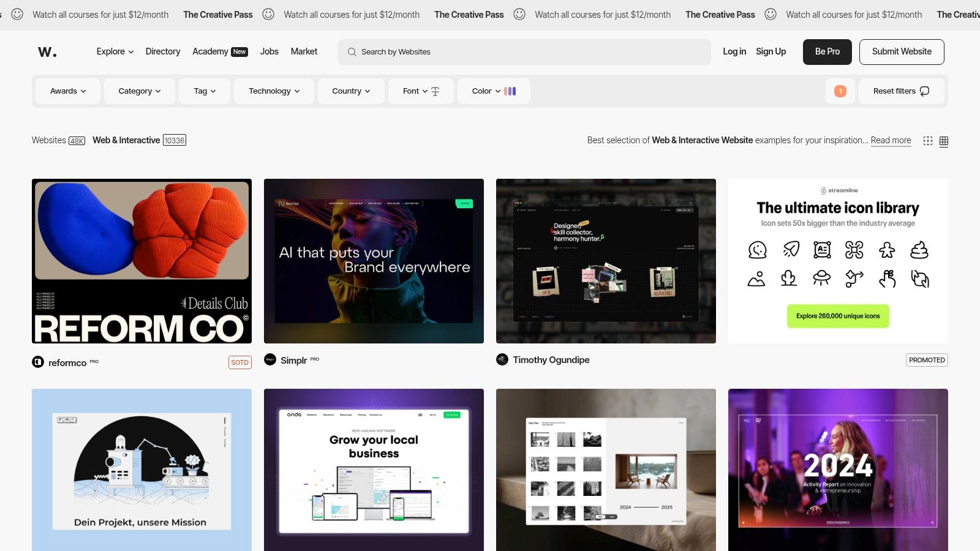980x551 pixels.
Task: Open the Simplr AI brand thumbnail
Action: [x=374, y=261]
